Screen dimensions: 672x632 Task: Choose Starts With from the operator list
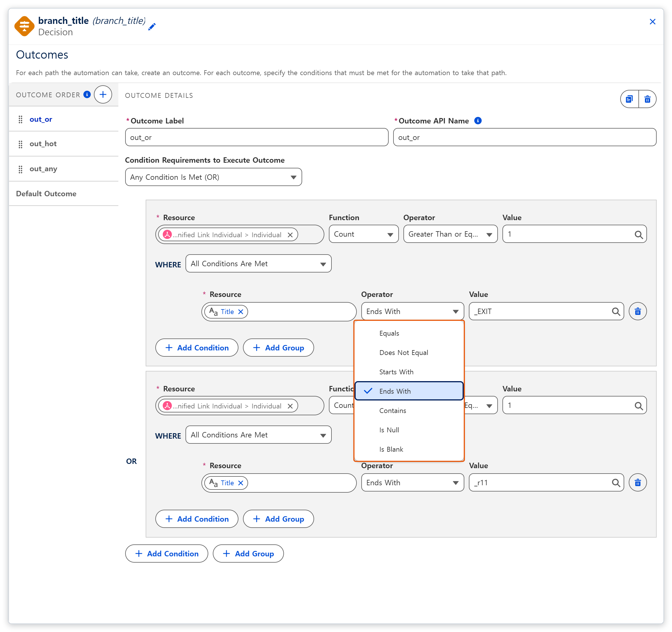[x=409, y=372]
